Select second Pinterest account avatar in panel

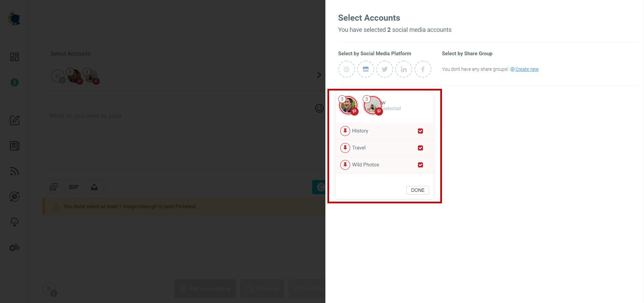pyautogui.click(x=373, y=105)
